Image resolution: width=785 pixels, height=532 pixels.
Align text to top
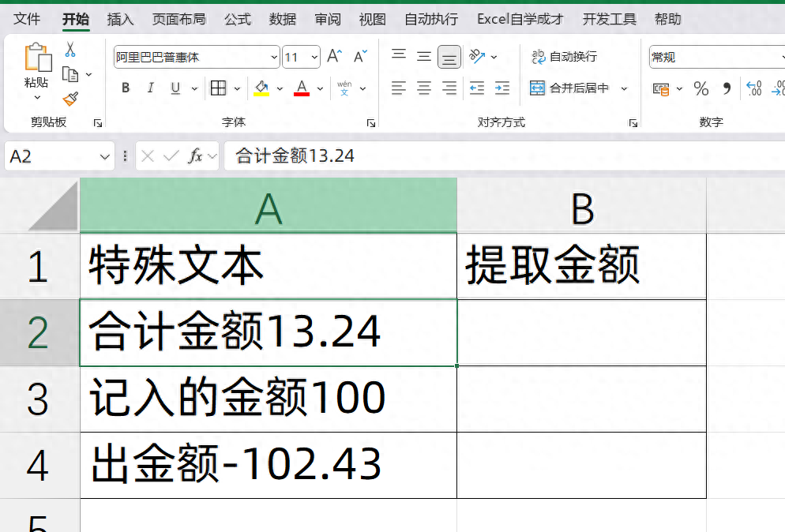[399, 55]
